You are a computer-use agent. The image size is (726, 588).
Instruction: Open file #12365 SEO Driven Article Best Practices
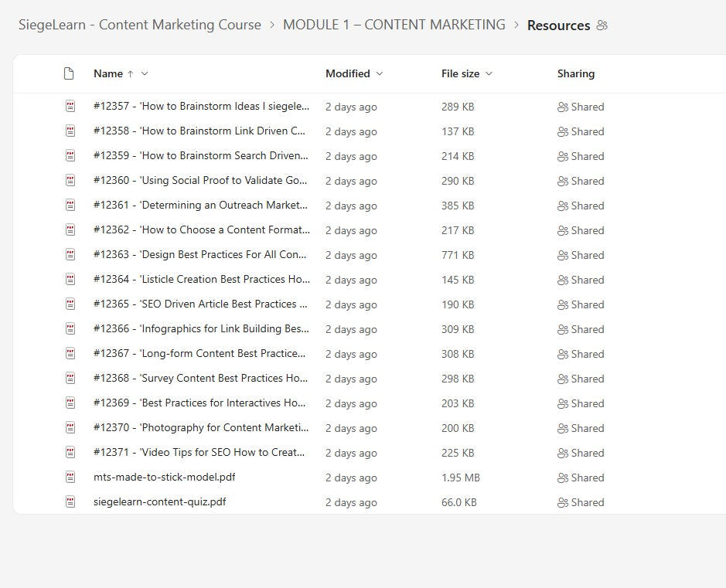(200, 304)
